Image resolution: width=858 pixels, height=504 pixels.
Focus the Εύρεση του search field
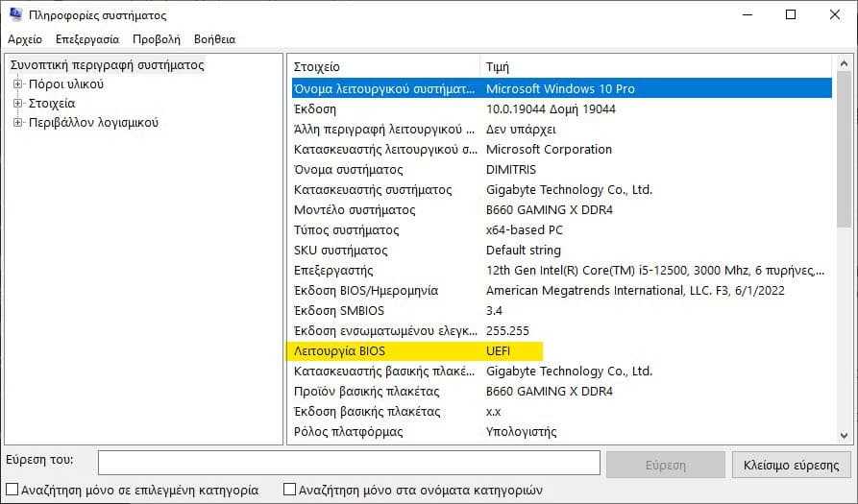[x=349, y=464]
